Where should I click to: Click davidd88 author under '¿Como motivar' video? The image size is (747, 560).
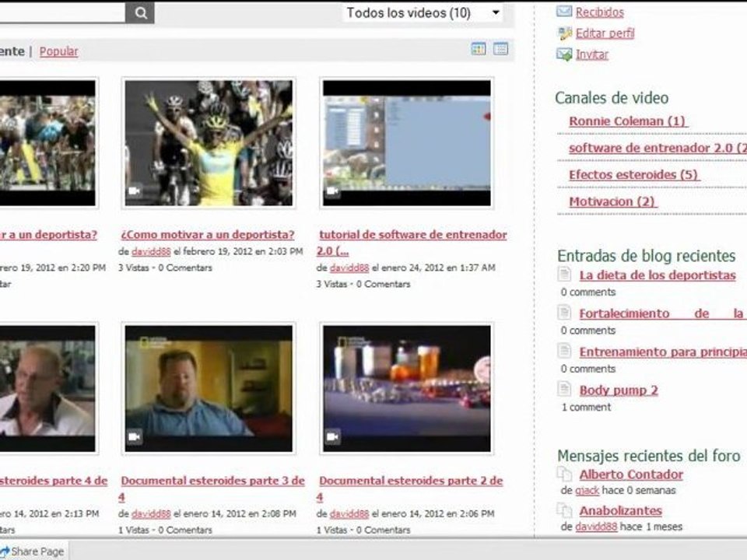[x=151, y=251]
